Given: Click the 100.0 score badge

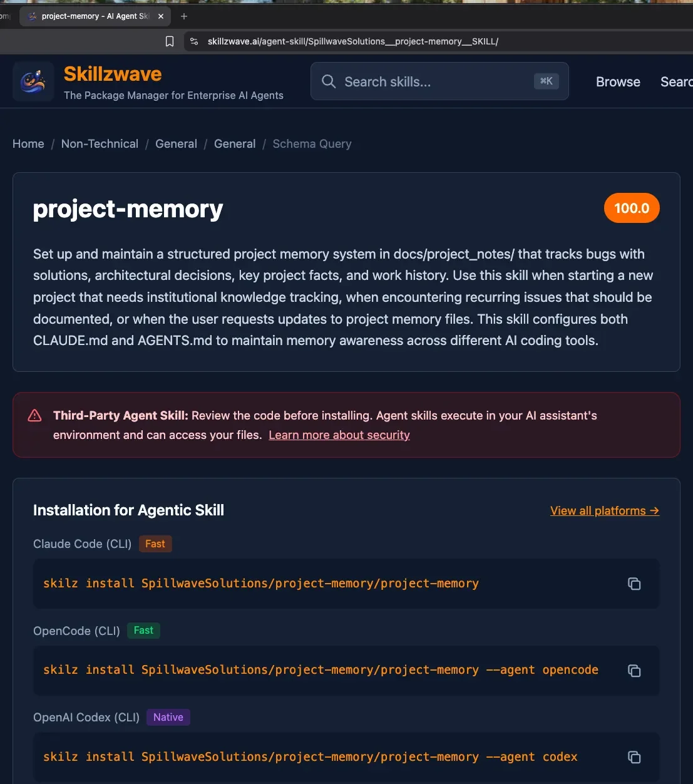Looking at the screenshot, I should [x=631, y=209].
